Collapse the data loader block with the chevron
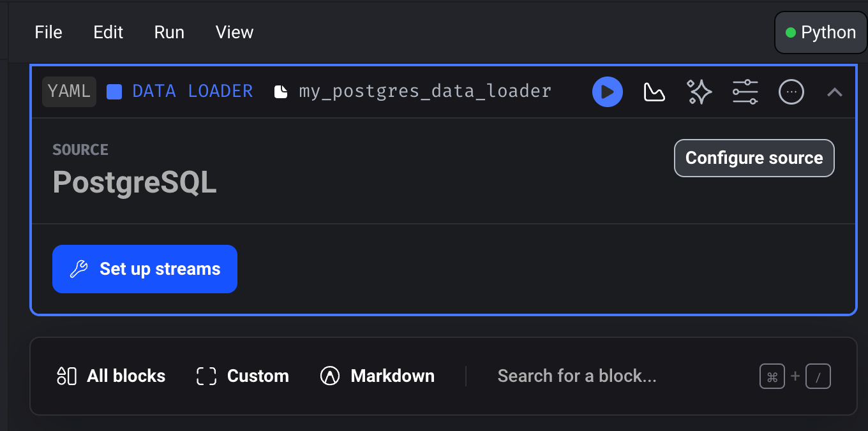 point(834,91)
